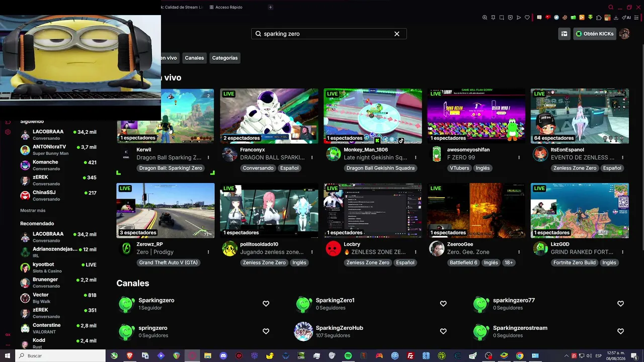Screen dimensions: 644x362
Task: Select the 'Dragon Ball: Sparking! Zero' category tag
Action: 171,168
